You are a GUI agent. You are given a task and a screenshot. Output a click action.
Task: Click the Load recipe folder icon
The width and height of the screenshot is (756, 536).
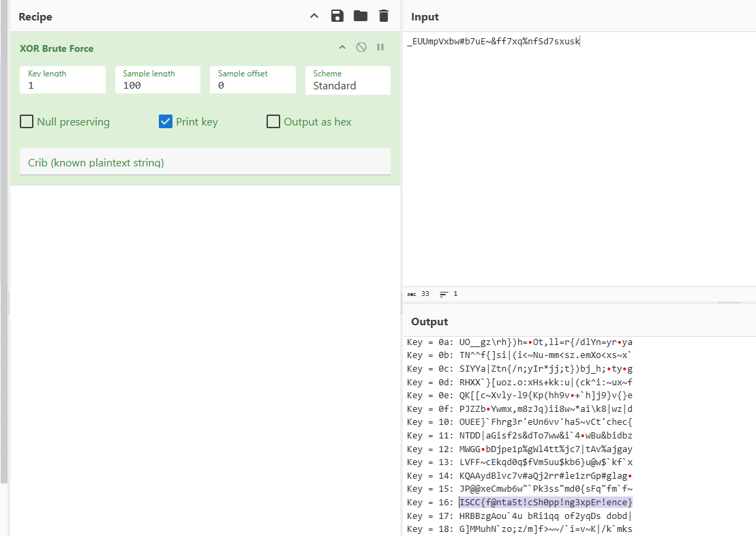coord(360,16)
